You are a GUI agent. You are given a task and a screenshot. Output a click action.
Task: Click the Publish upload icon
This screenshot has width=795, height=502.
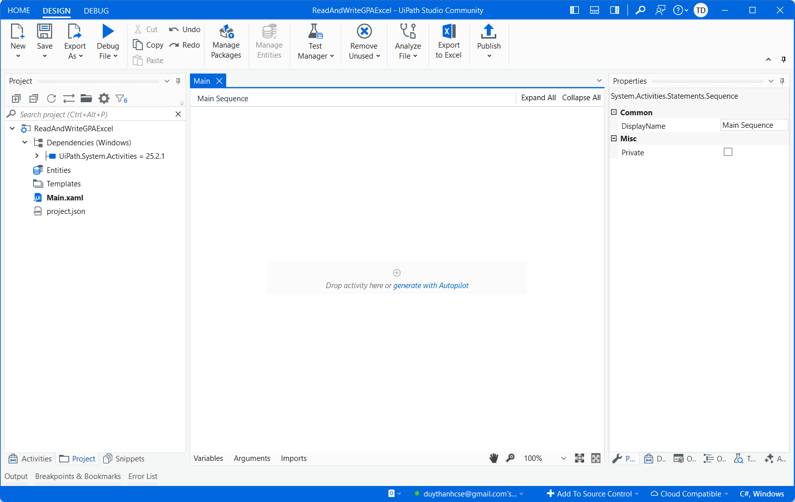point(489,31)
